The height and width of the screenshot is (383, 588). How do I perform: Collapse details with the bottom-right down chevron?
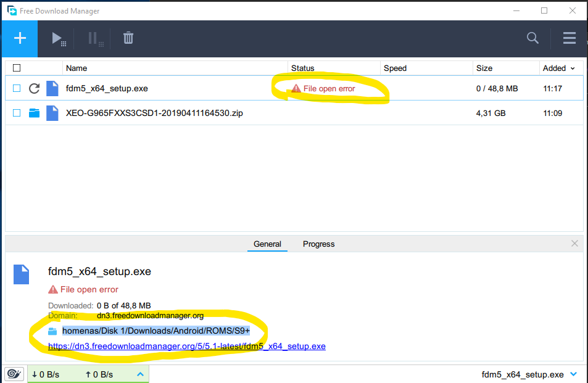(x=573, y=374)
